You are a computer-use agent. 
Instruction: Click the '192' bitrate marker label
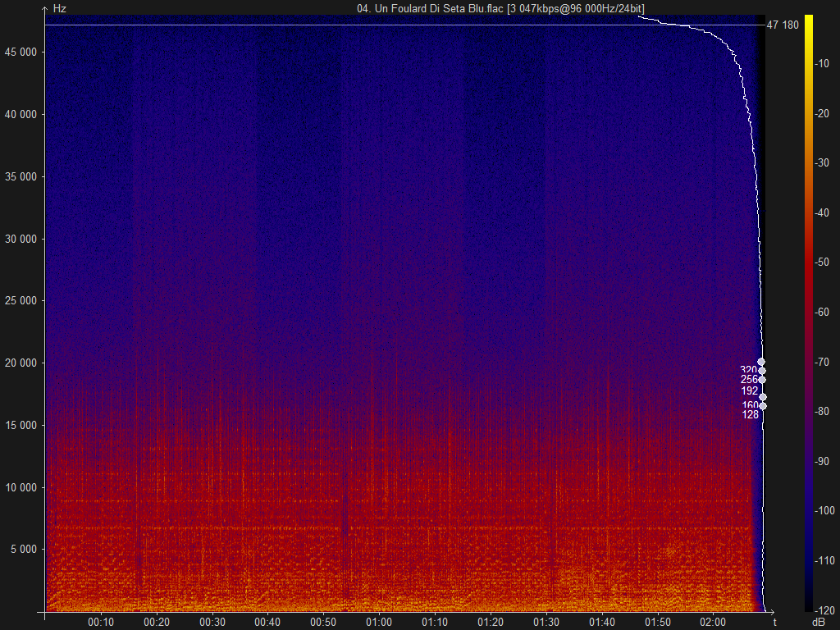(750, 390)
